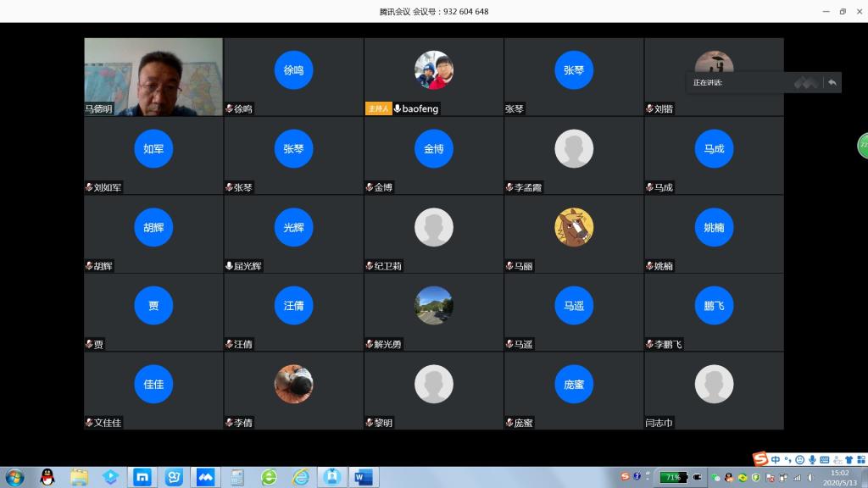Viewport: 868px width, 488px height.
Task: Open the Windows Start menu
Action: pos(14,477)
